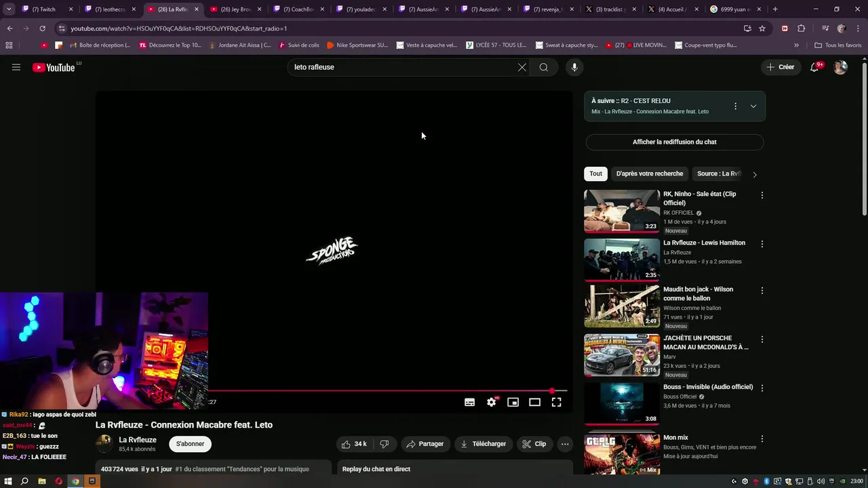Open File Explorer from the taskbar
868x488 pixels.
coord(41,481)
